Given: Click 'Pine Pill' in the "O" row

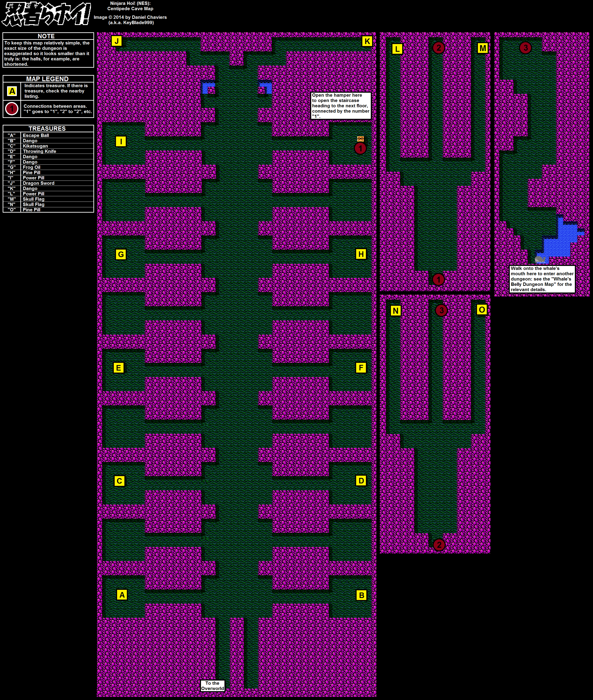Looking at the screenshot, I should pyautogui.click(x=32, y=210).
